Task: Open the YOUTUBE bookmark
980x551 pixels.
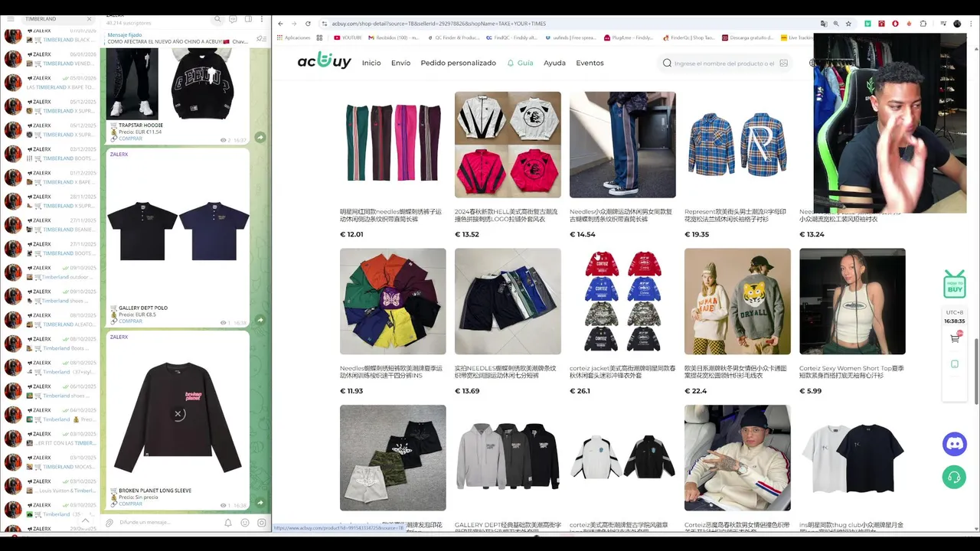Action: (x=348, y=37)
